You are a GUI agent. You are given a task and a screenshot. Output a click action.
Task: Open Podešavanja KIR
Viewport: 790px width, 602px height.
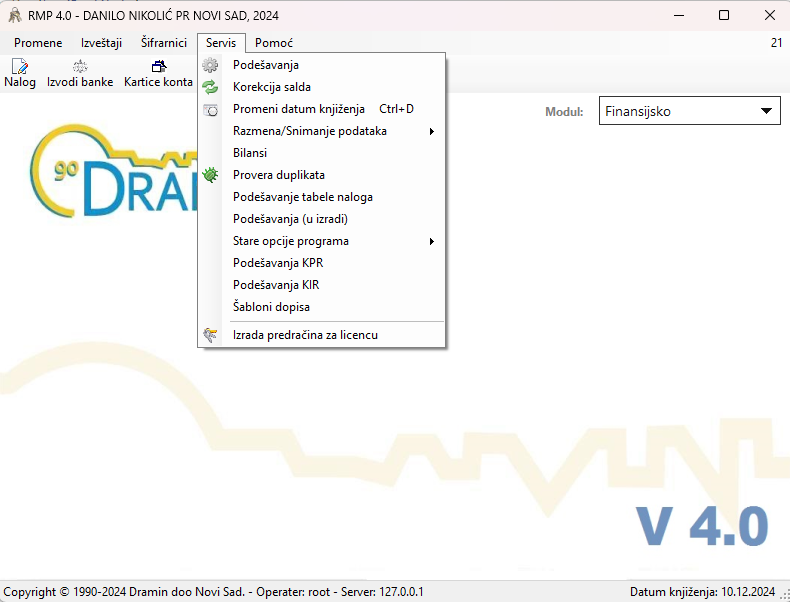click(321, 285)
